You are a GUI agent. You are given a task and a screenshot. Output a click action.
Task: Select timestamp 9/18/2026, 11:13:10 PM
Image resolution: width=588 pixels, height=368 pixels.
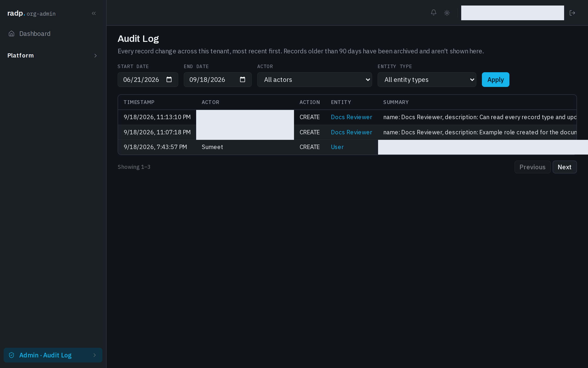click(157, 117)
